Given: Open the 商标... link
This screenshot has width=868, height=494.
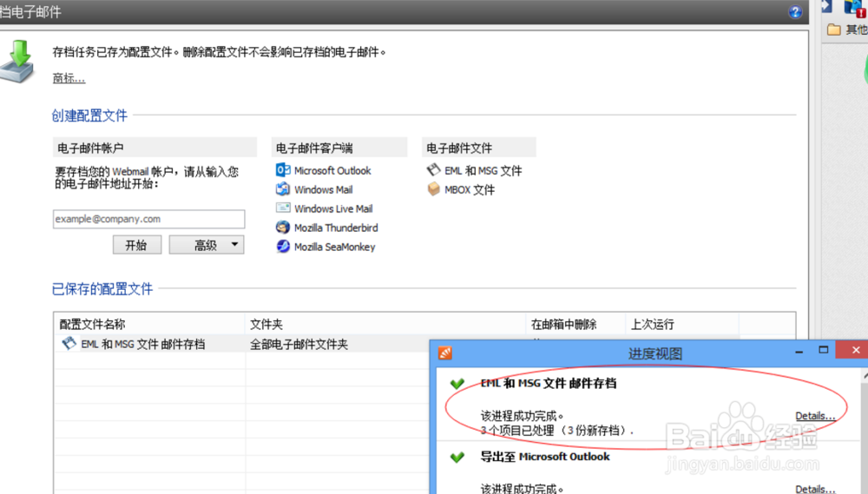Looking at the screenshot, I should click(69, 78).
